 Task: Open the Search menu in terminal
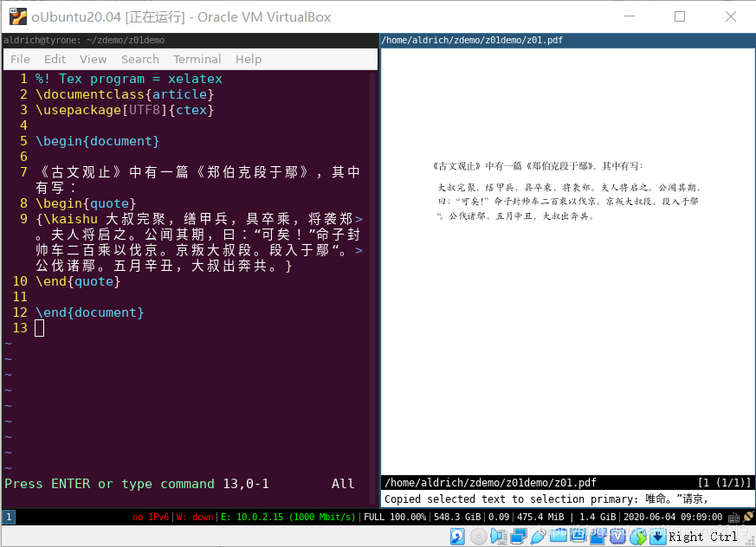click(139, 59)
